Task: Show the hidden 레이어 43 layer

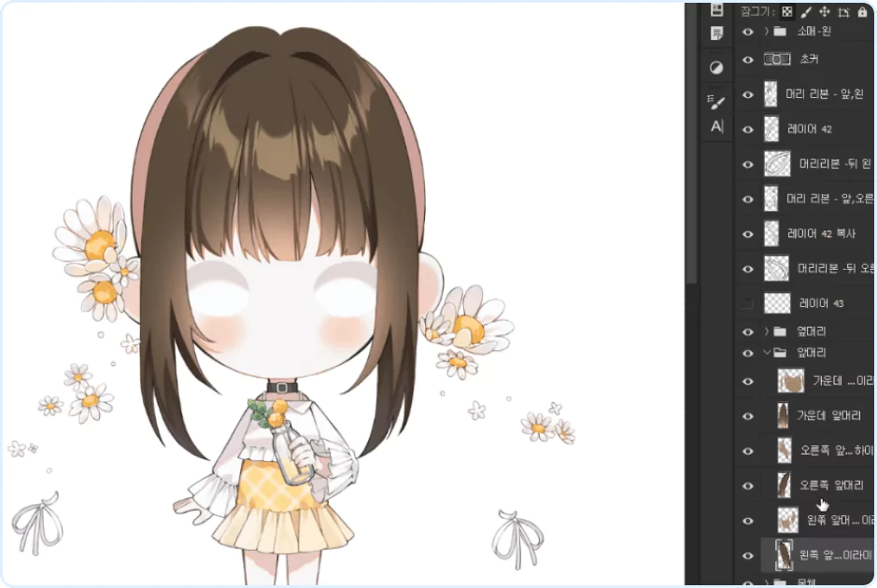Action: point(748,303)
